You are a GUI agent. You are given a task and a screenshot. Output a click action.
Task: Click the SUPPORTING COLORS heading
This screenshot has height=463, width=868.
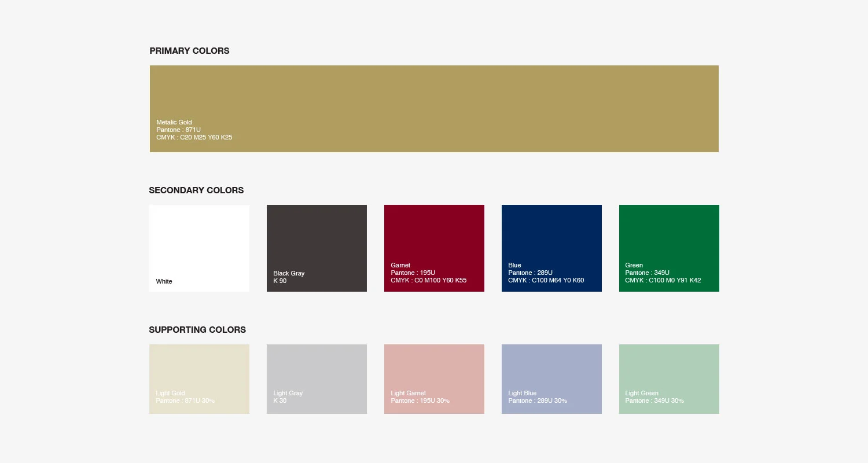click(197, 330)
